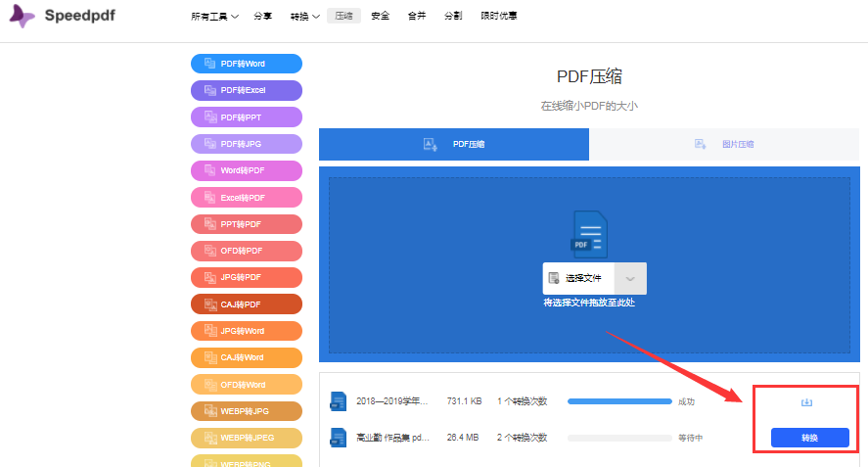Click the 在线缩小PDF的大小 subtitle

589,106
